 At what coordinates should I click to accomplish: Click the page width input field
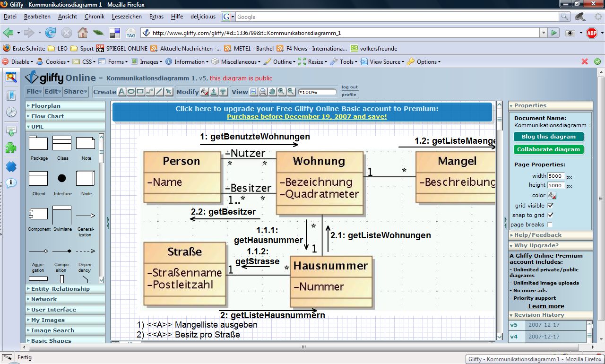click(556, 176)
